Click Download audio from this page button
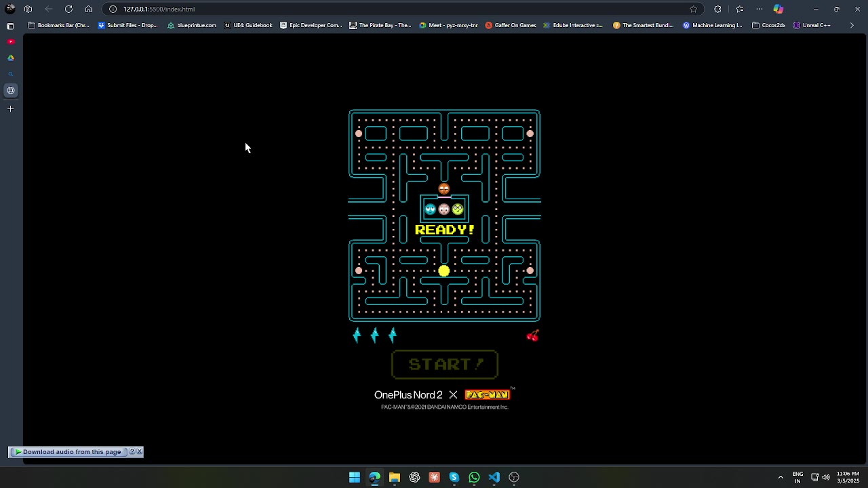The image size is (868, 488). 68,452
